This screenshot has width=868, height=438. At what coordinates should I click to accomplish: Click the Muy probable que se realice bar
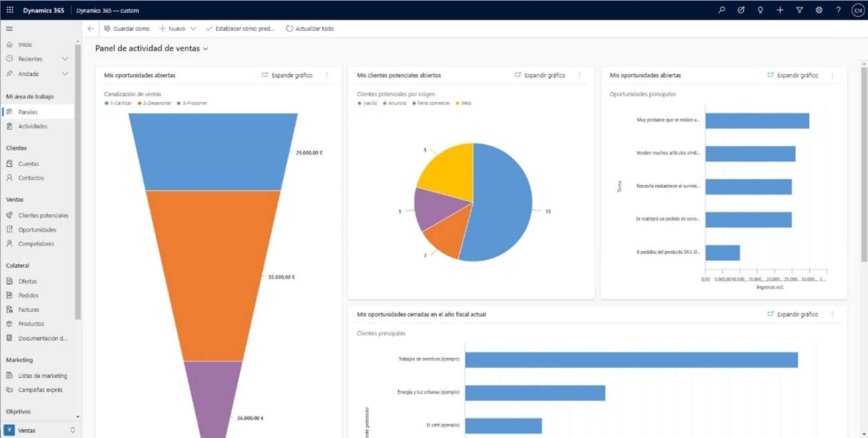pyautogui.click(x=757, y=120)
